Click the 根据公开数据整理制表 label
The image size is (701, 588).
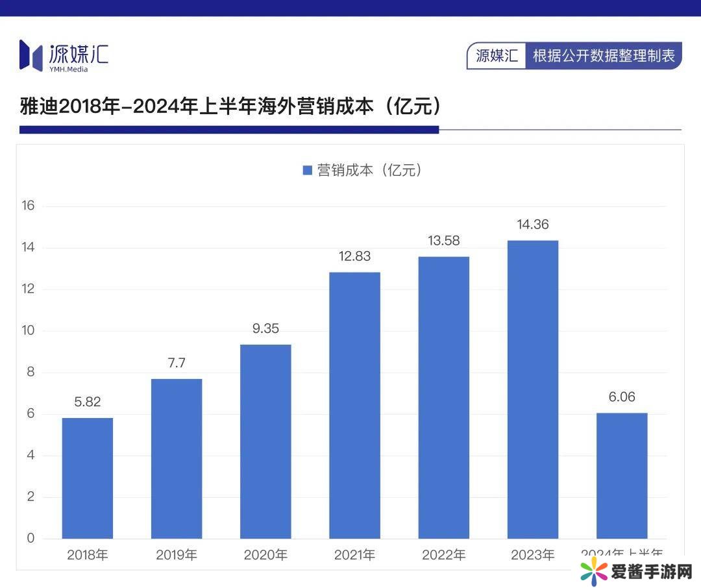click(x=604, y=56)
